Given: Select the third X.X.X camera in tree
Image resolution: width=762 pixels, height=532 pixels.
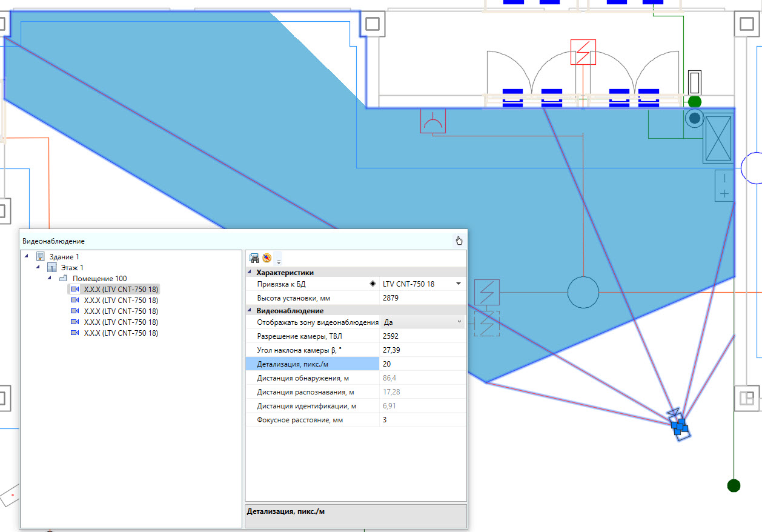Looking at the screenshot, I should tap(121, 311).
